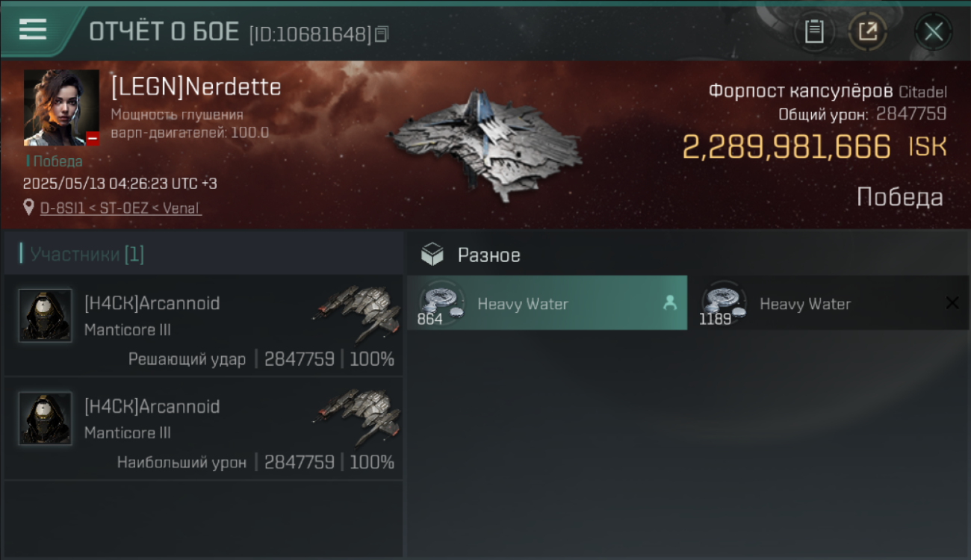Click the Manticore III ship image in first entry

(356, 312)
